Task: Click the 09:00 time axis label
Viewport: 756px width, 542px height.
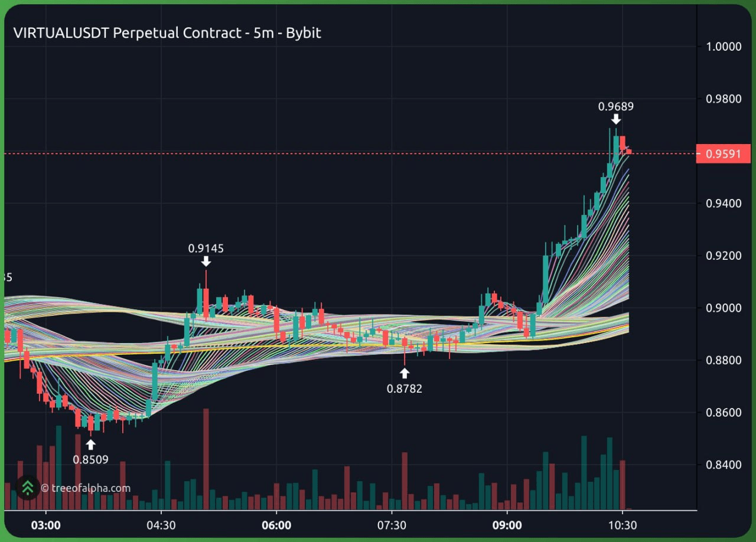Action: (507, 525)
